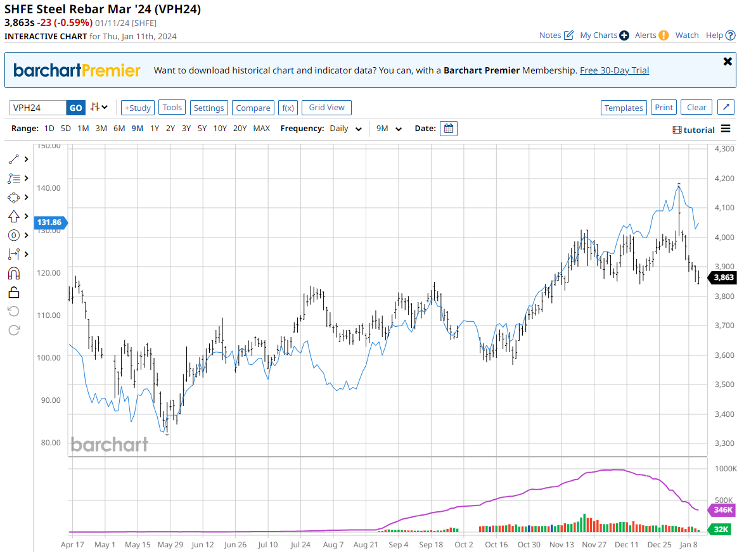Image resolution: width=744 pixels, height=560 pixels.
Task: Click the blue 131.86 price label
Action: click(x=51, y=222)
